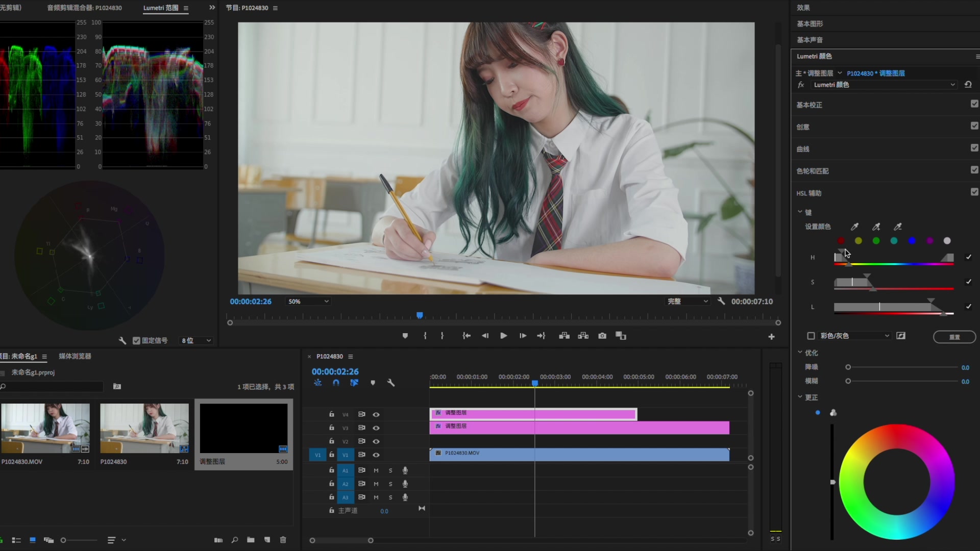Screen dimensions: 980x551
Task: Click the Extract button icon
Action: point(583,336)
